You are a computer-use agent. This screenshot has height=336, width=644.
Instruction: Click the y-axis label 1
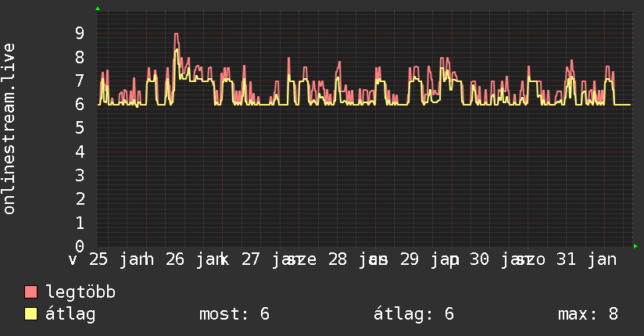80,223
